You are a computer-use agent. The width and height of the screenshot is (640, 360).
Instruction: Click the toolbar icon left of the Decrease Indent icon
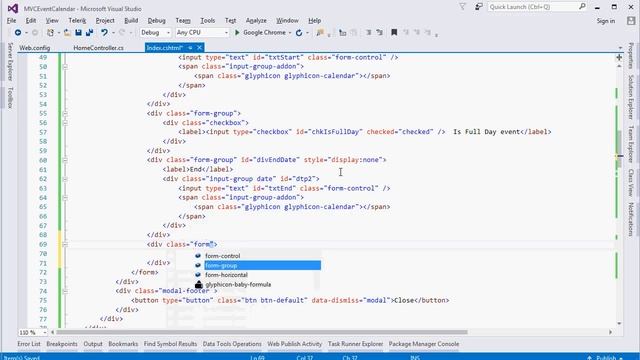click(x=354, y=33)
